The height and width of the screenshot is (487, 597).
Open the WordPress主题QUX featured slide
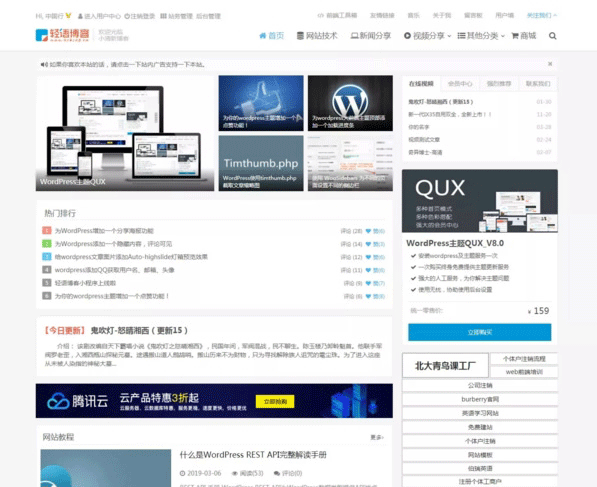(125, 133)
